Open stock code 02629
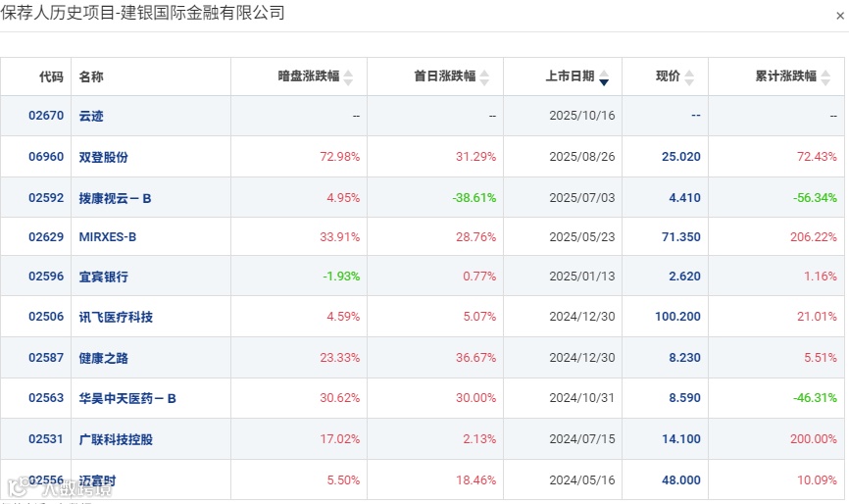The height and width of the screenshot is (504, 849). [x=46, y=236]
